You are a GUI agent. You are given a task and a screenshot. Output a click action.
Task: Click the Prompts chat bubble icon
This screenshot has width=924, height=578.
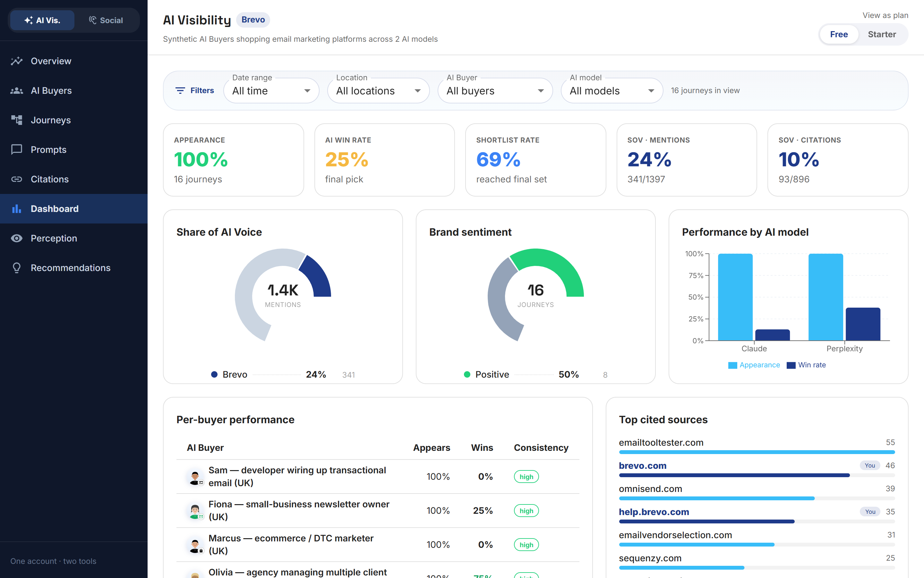point(16,149)
